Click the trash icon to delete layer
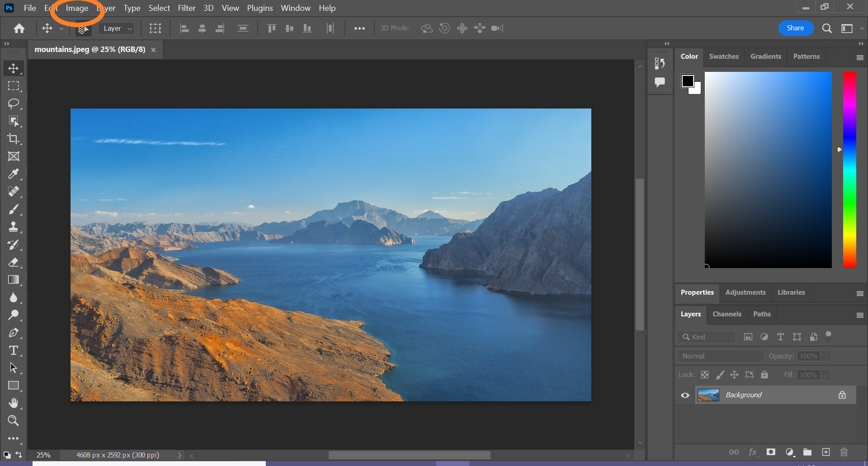868x466 pixels. click(x=844, y=452)
